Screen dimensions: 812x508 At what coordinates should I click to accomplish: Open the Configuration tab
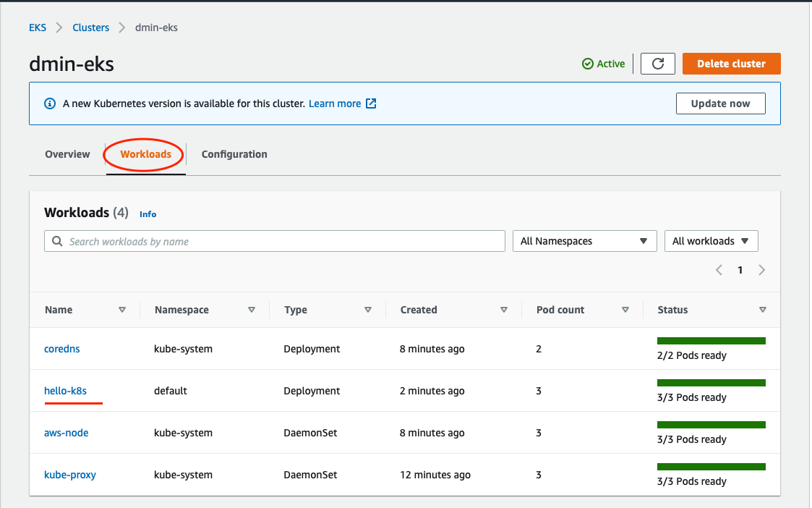click(x=234, y=154)
